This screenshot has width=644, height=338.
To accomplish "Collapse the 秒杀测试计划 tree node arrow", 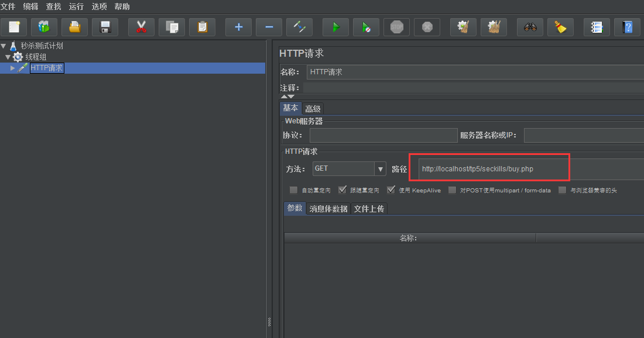I will pyautogui.click(x=4, y=46).
